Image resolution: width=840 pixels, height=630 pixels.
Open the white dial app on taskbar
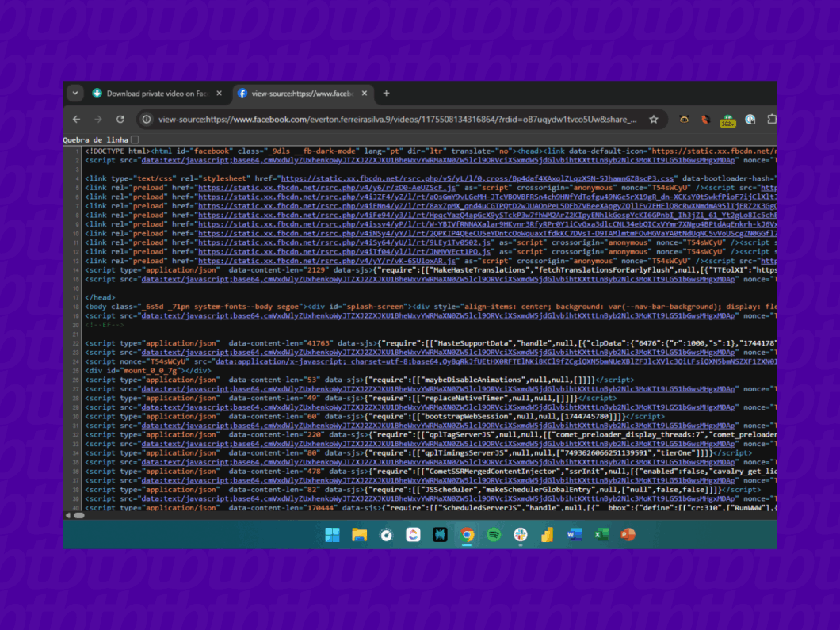click(386, 535)
